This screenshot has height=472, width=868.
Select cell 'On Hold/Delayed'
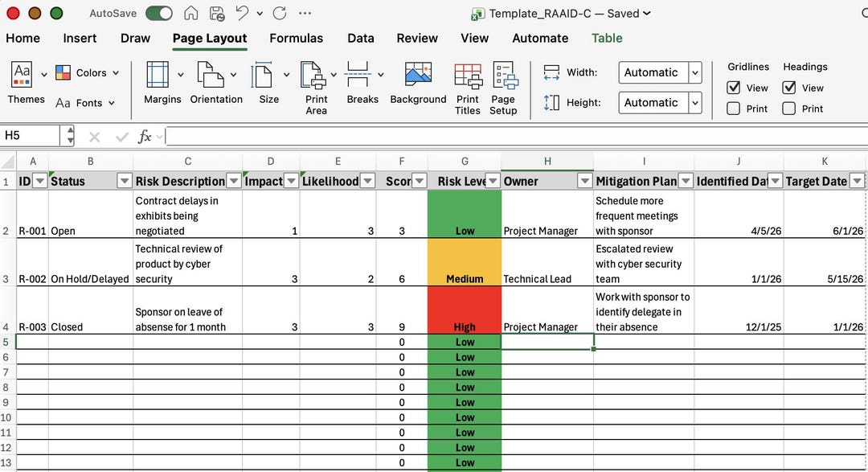coord(90,262)
